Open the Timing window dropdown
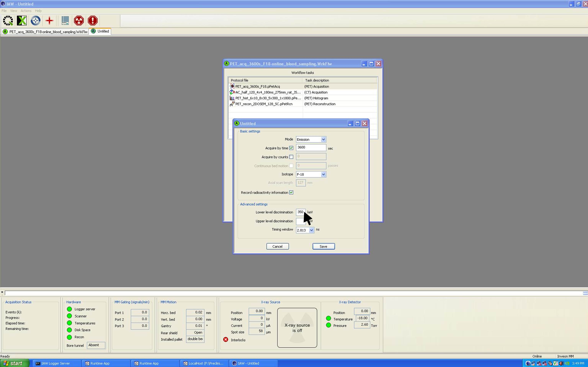The height and width of the screenshot is (367, 588). point(311,230)
